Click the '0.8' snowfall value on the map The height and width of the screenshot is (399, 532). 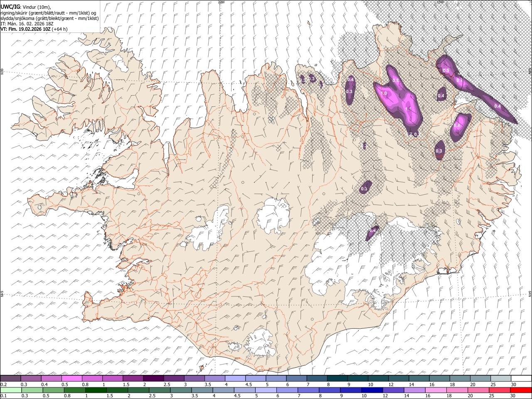457,125
